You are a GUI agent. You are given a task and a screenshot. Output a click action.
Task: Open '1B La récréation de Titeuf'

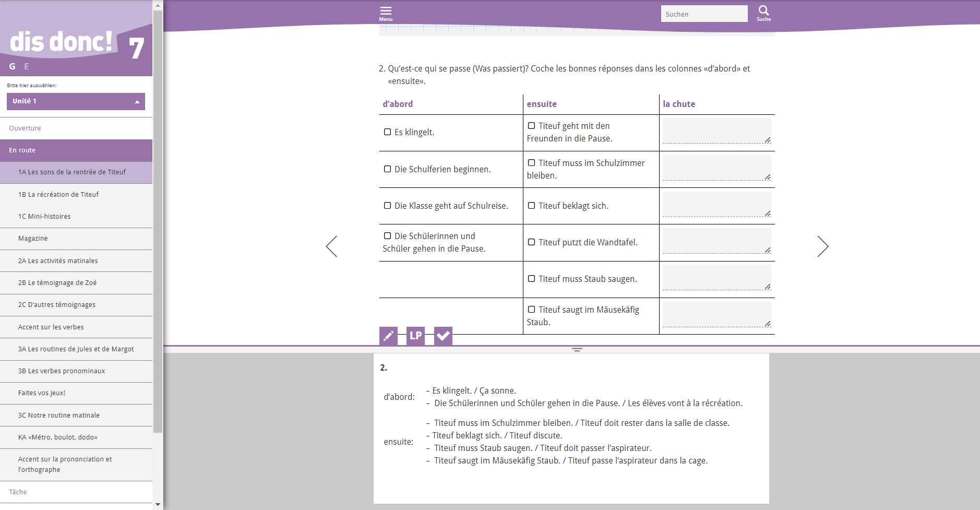(58, 194)
